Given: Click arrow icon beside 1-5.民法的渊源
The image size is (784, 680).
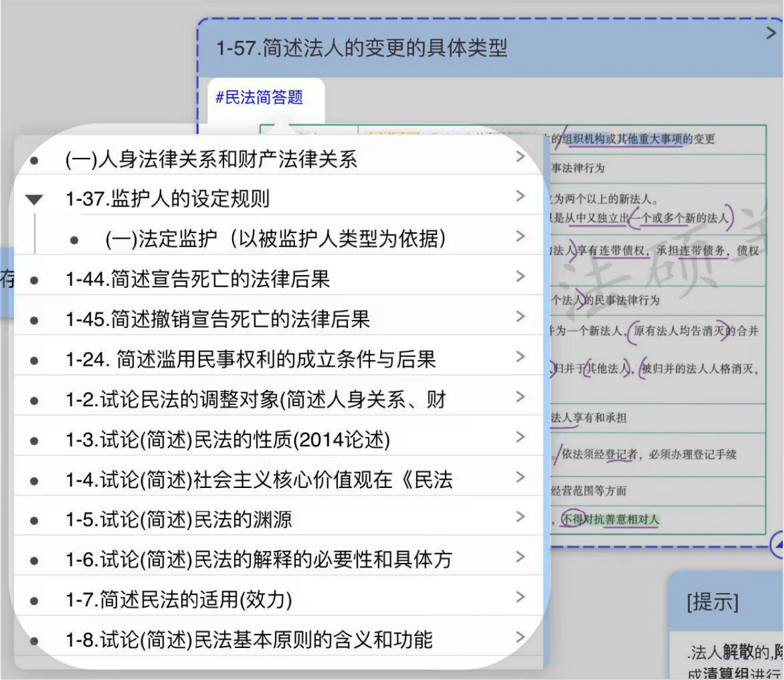Looking at the screenshot, I should pos(520,517).
